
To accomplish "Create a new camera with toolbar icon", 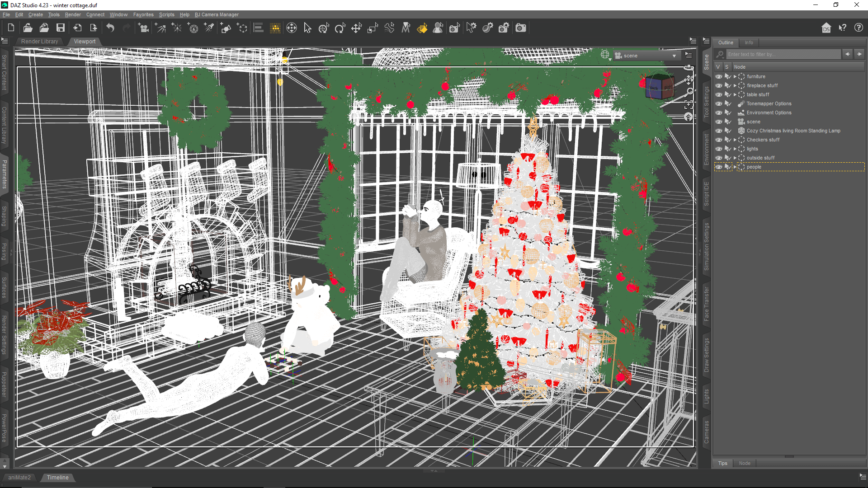I will click(144, 28).
